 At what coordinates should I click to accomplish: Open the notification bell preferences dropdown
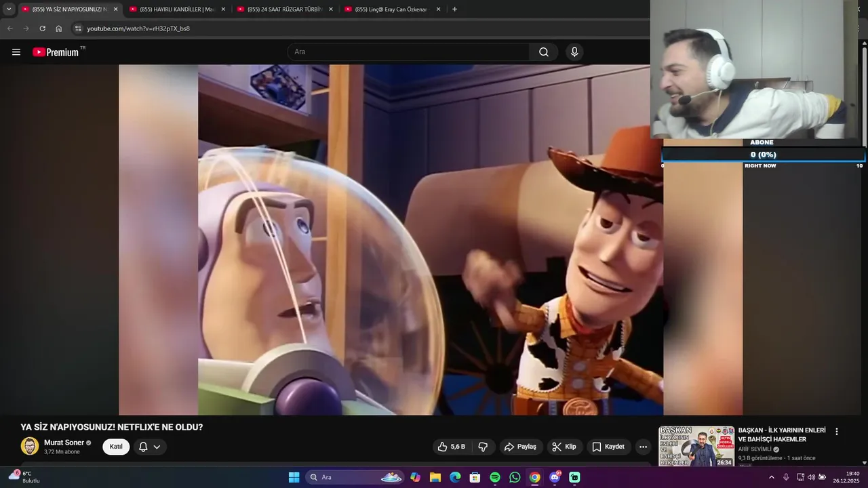150,447
